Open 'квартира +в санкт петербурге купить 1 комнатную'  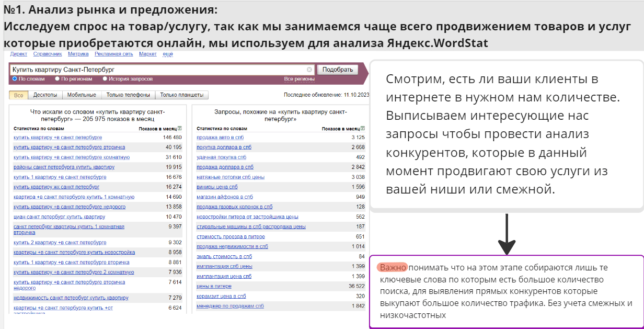74,197
